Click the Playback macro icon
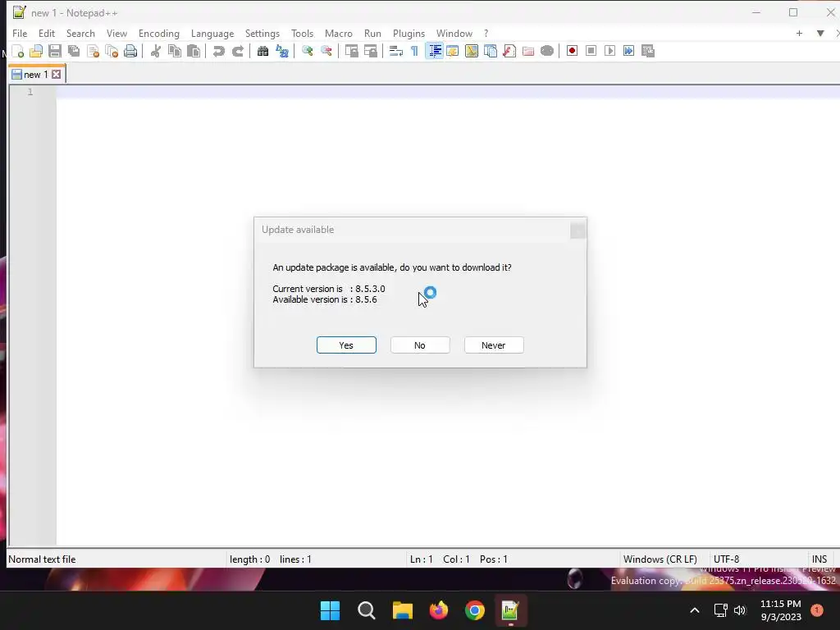 tap(609, 51)
